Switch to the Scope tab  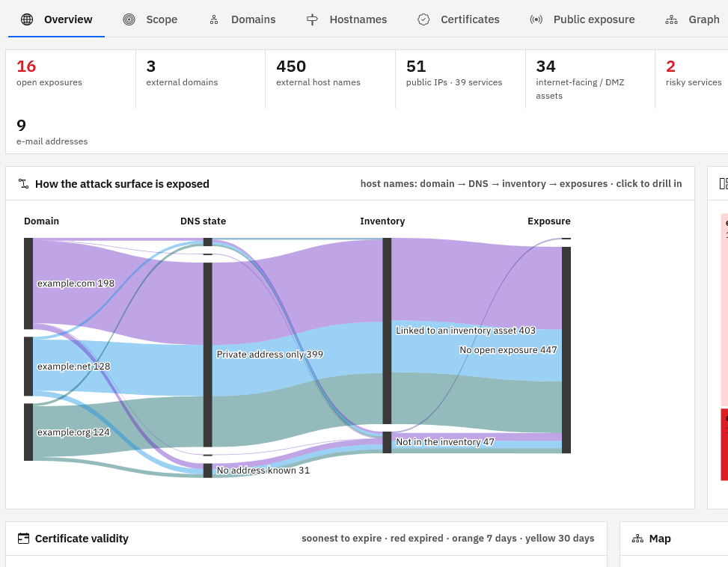[x=150, y=19]
